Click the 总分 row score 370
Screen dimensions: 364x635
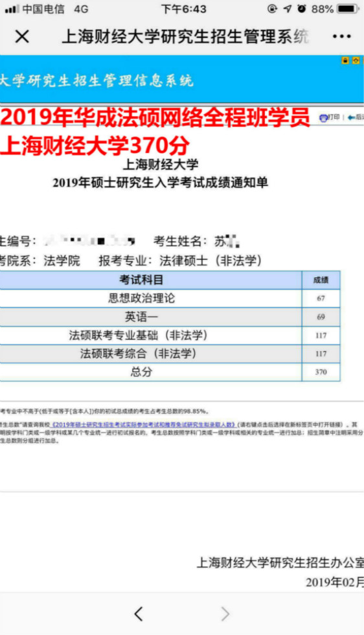[x=321, y=372]
